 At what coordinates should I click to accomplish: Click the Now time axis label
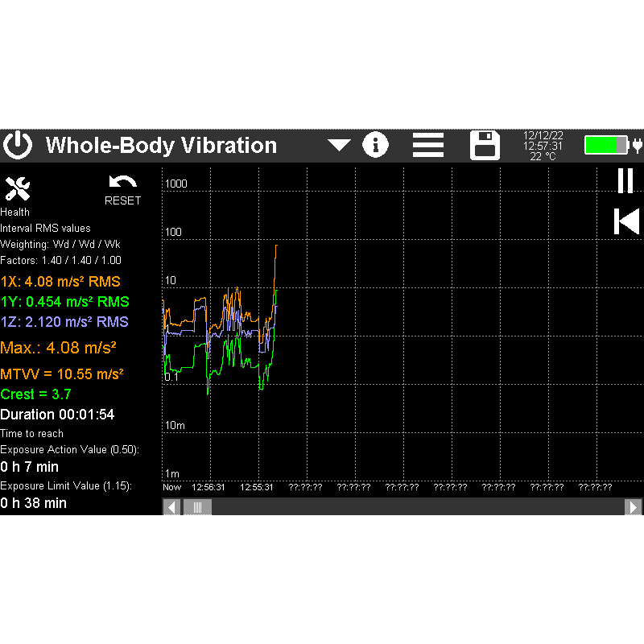171,488
